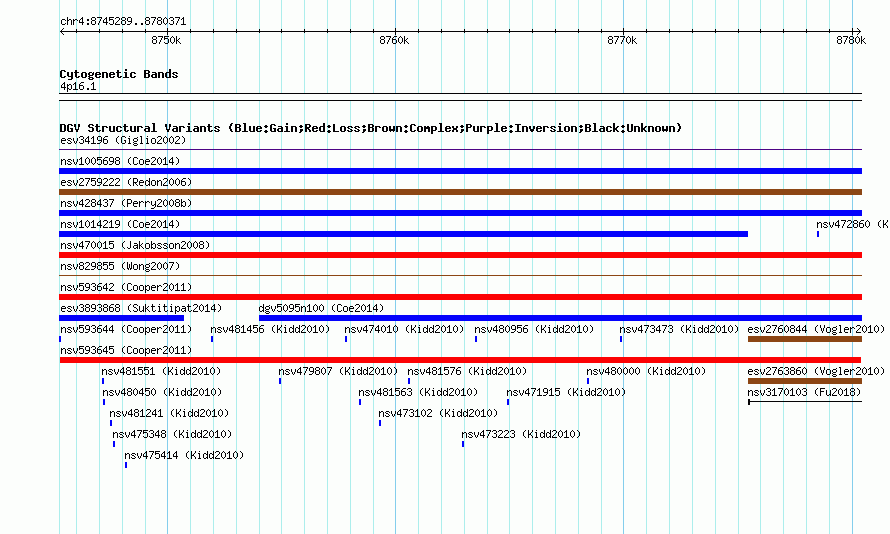Click the red nsv593645 loss bar
The height and width of the screenshot is (534, 890).
pyautogui.click(x=460, y=360)
